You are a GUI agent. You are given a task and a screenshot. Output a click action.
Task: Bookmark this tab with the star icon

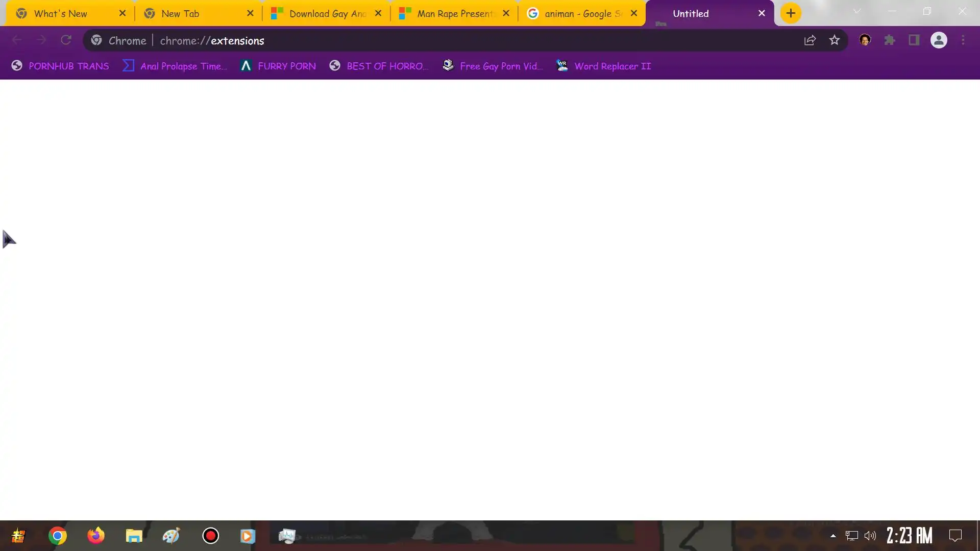(835, 40)
